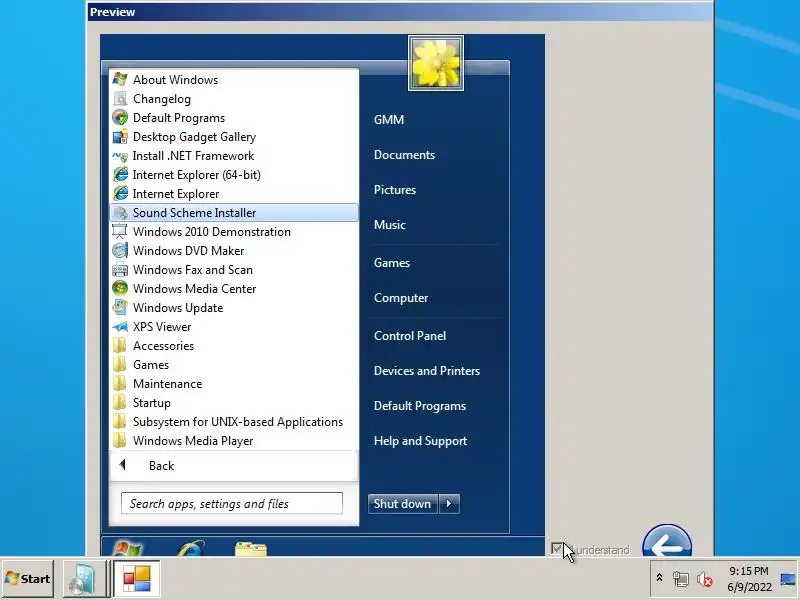Image resolution: width=800 pixels, height=600 pixels.
Task: Click the Shut down button
Action: (x=403, y=504)
